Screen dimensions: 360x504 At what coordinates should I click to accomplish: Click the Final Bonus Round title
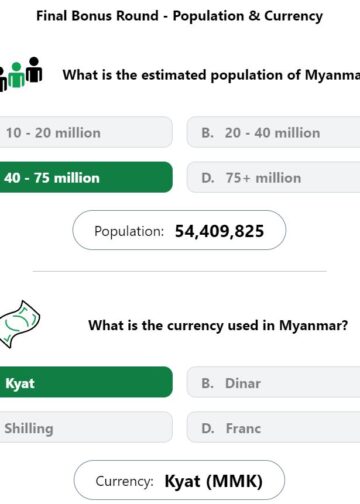[x=179, y=16]
